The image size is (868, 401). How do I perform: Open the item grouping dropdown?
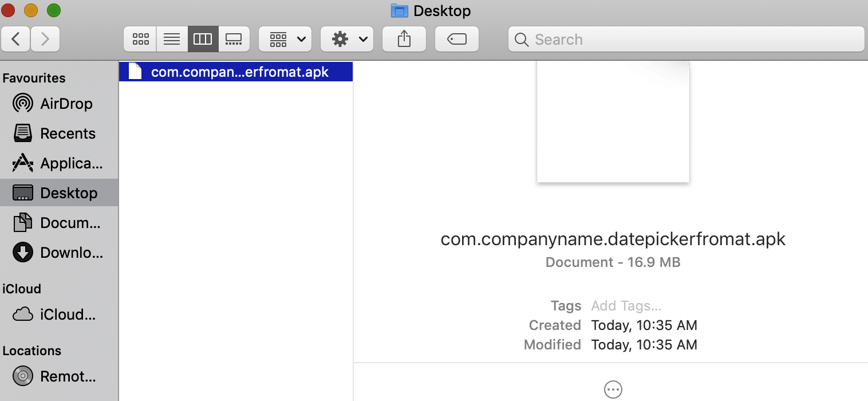pos(285,39)
